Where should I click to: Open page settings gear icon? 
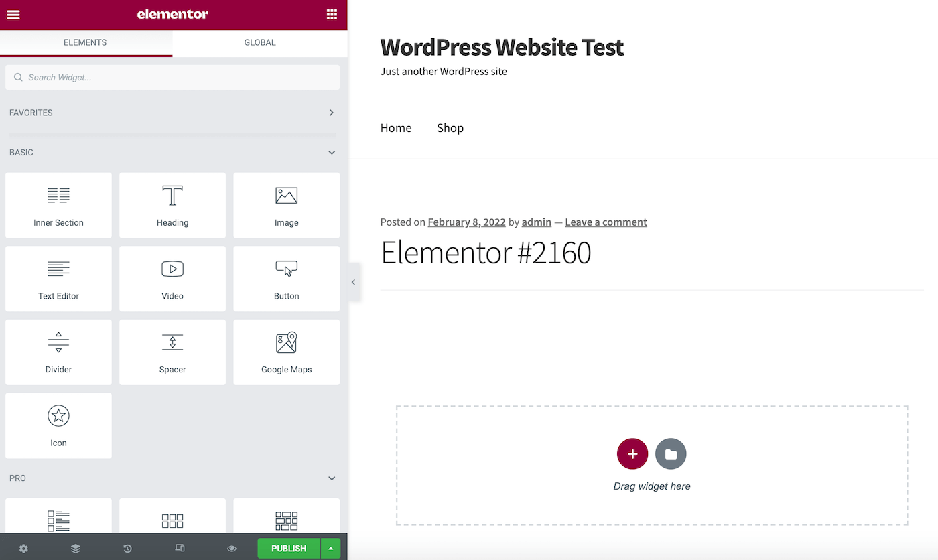tap(23, 548)
